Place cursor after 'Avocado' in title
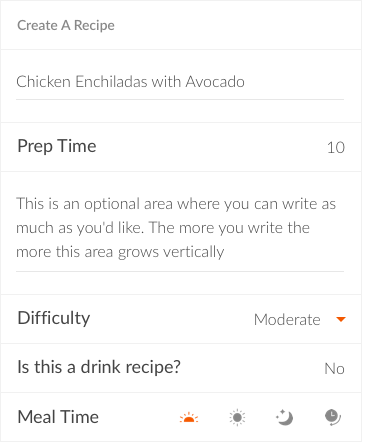 tap(246, 82)
